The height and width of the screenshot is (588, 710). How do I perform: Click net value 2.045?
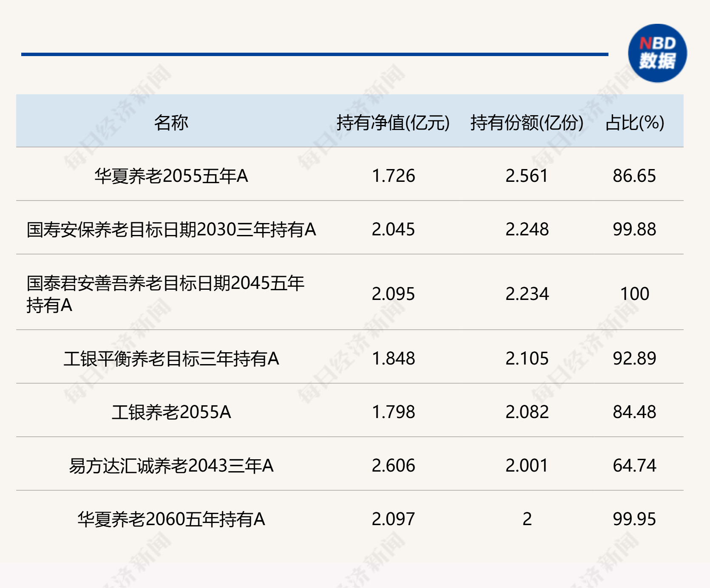(393, 229)
